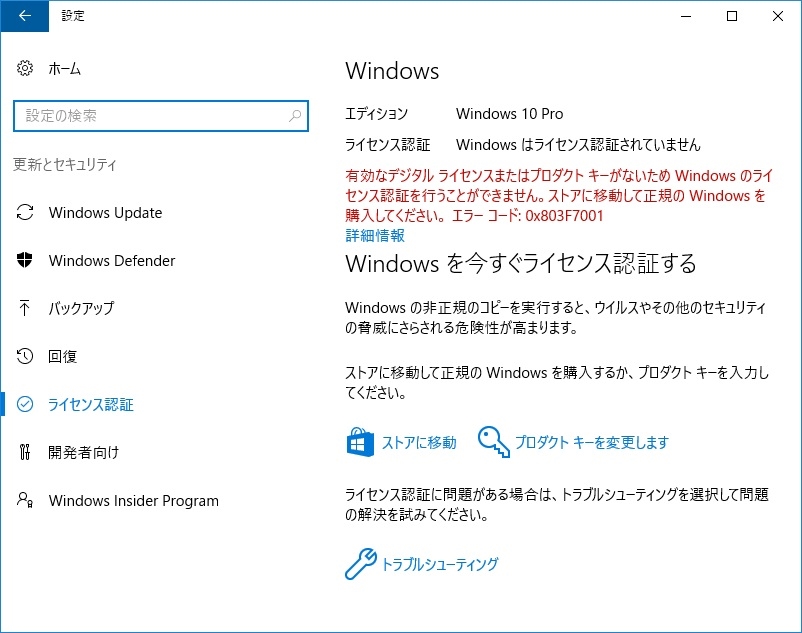Click error code 0x803F7001 text
Screen dimensions: 802x633
coord(564,216)
